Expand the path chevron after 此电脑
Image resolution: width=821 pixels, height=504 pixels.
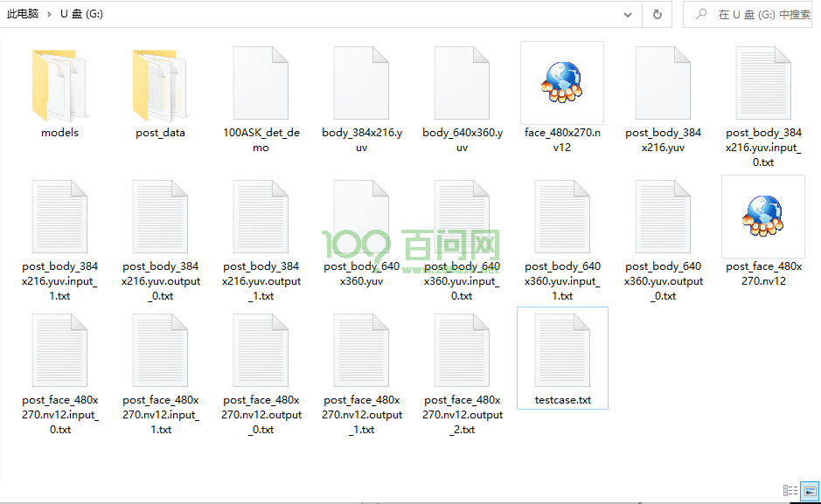click(50, 15)
